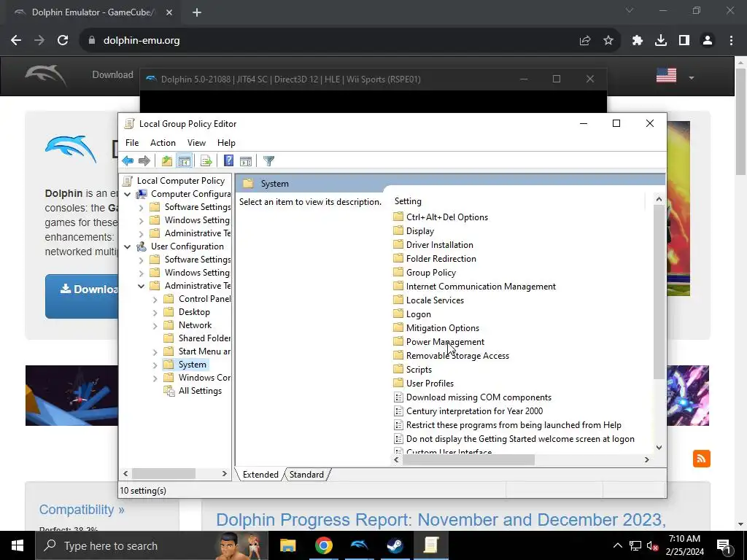
Task: Expand the Network tree node
Action: tap(155, 326)
